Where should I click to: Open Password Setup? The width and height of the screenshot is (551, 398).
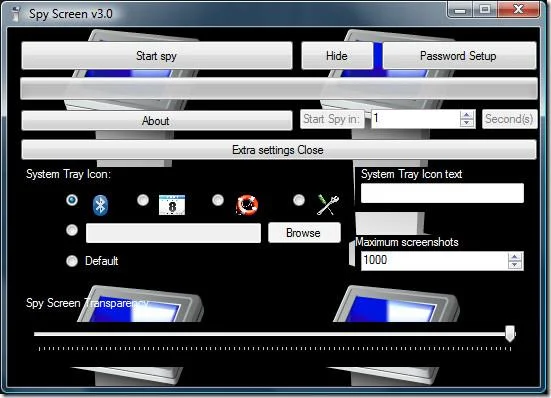[459, 56]
